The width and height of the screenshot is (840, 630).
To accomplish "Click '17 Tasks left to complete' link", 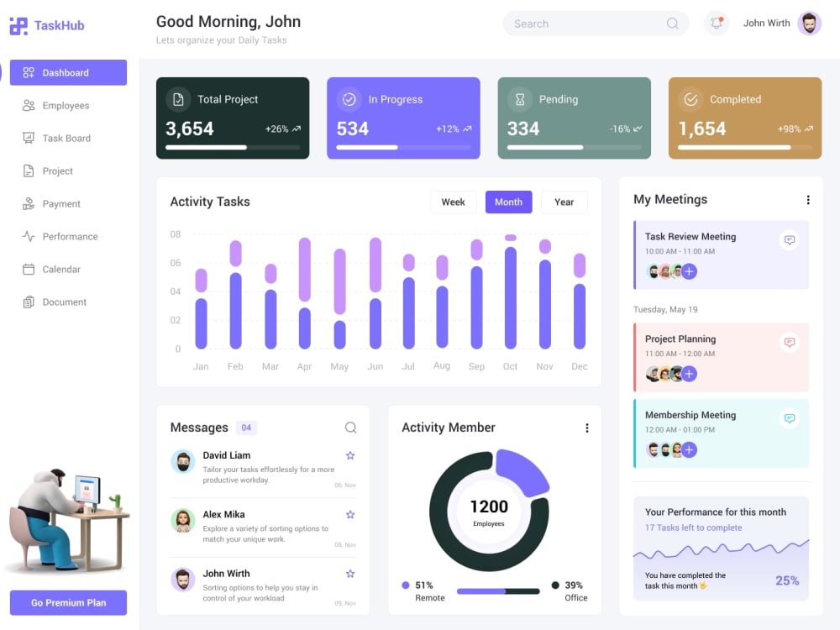I will tap(694, 528).
